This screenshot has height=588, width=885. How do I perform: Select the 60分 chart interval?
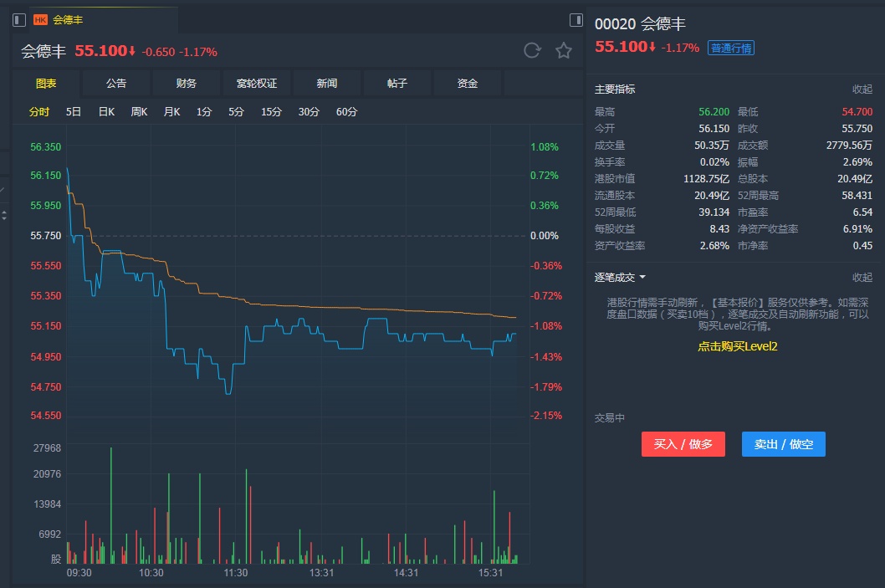[346, 112]
